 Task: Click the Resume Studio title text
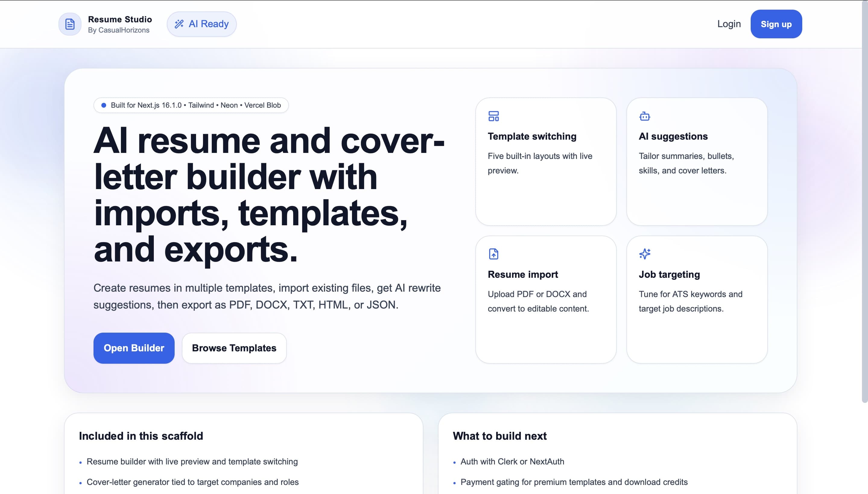(x=120, y=19)
